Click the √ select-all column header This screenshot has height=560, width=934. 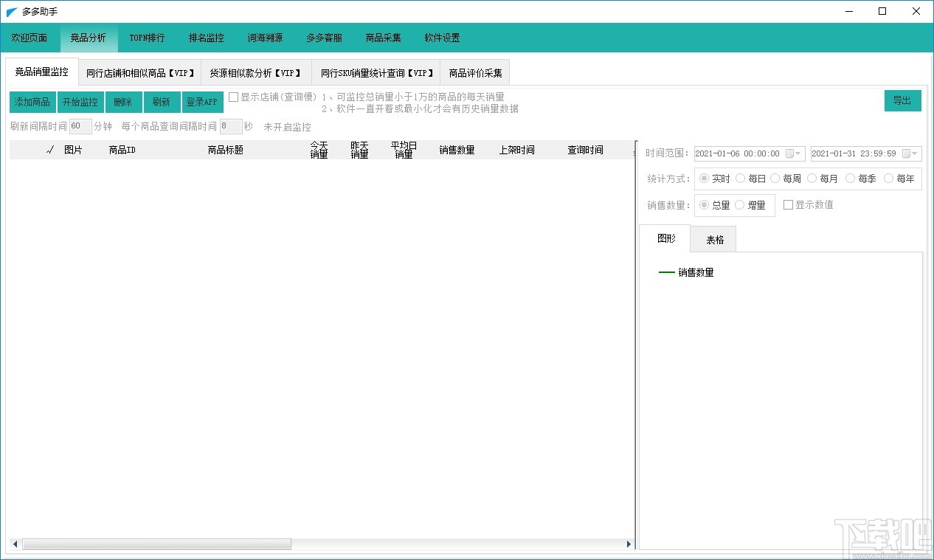coord(49,150)
